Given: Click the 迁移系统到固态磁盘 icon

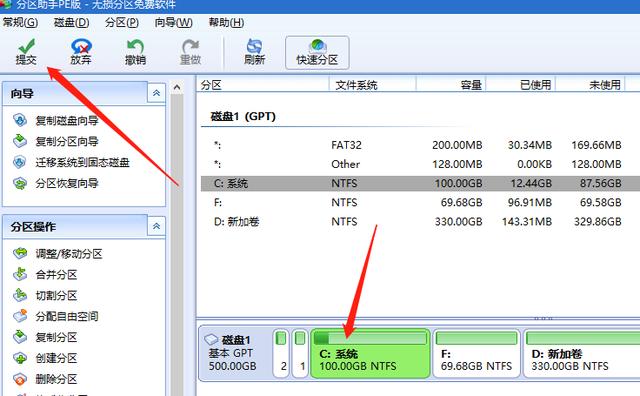Looking at the screenshot, I should [x=20, y=162].
